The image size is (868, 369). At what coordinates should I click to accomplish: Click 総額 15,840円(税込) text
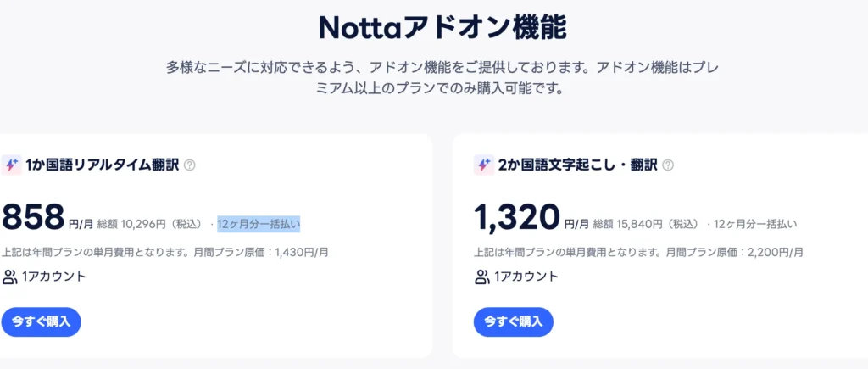(x=646, y=224)
